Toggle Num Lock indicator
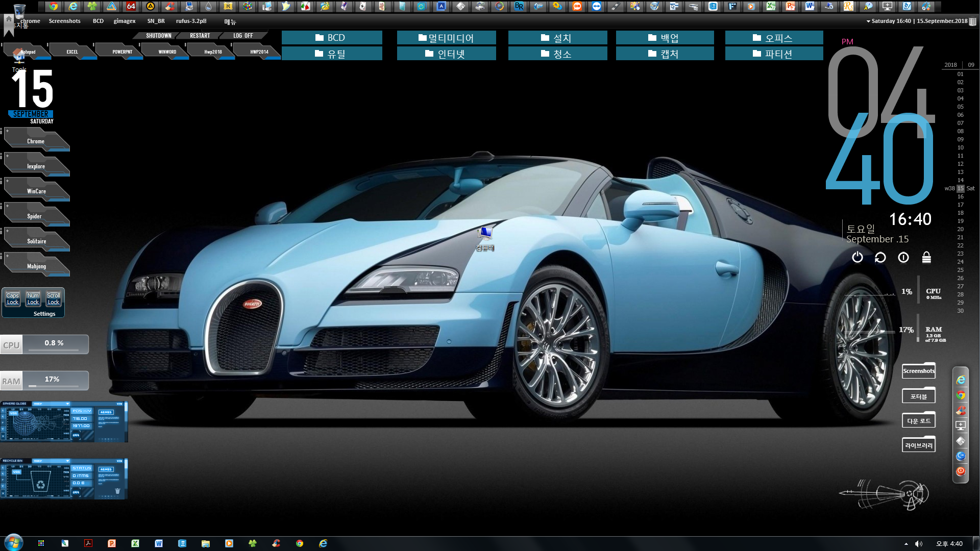This screenshot has width=980, height=551. (x=33, y=299)
